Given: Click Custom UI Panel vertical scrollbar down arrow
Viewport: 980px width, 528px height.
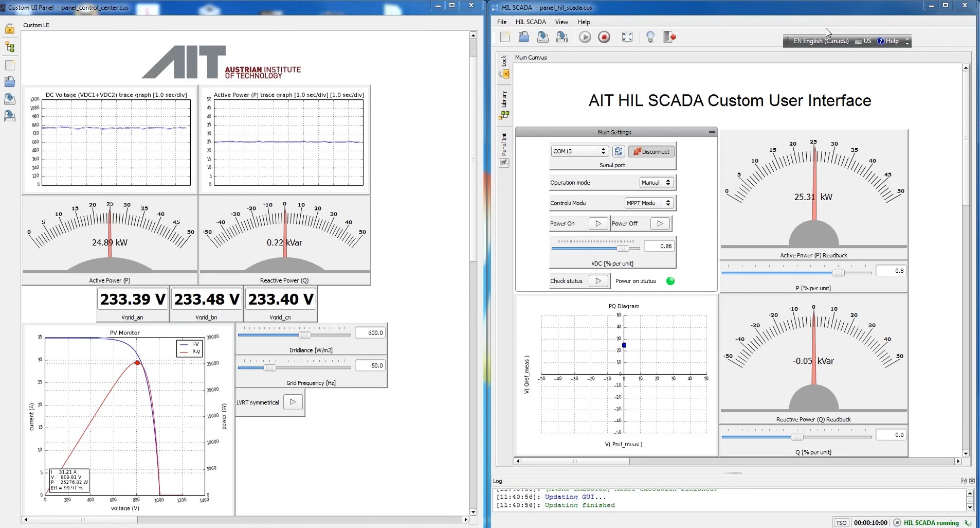Looking at the screenshot, I should [473, 512].
